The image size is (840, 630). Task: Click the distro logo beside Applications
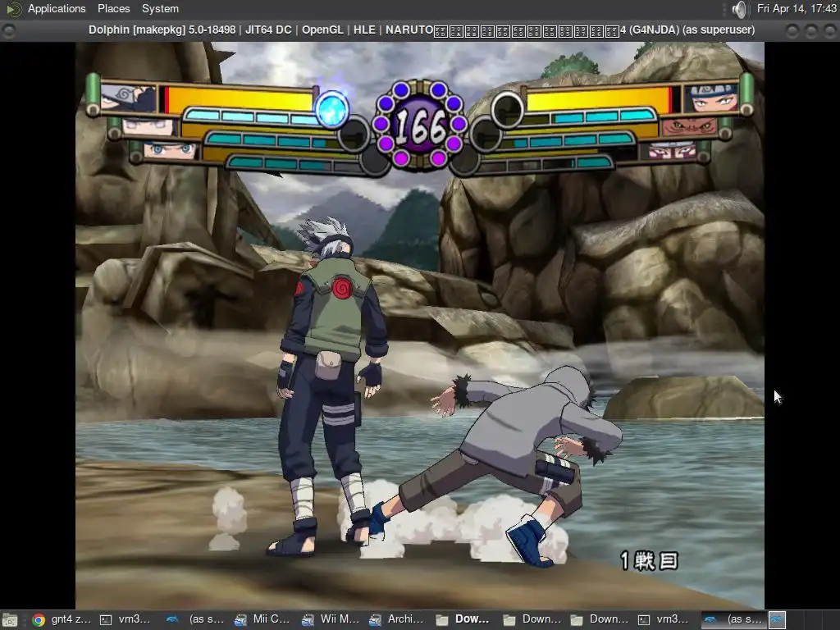pyautogui.click(x=14, y=8)
